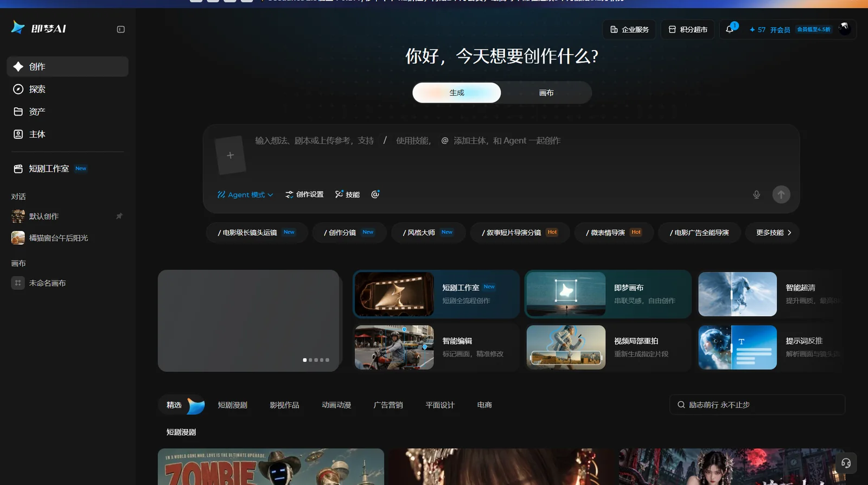Open the 橘猫窗台午后阳光 conversation

[x=68, y=238]
